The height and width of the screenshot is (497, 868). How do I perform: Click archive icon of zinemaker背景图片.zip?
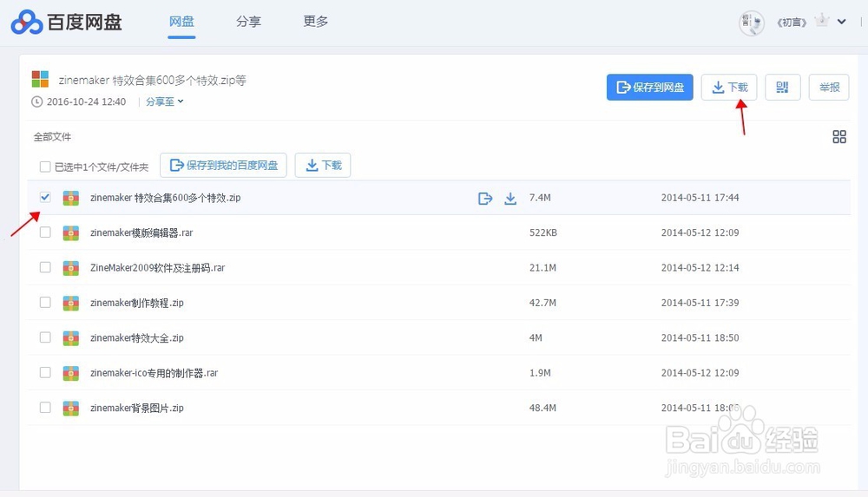pyautogui.click(x=71, y=408)
